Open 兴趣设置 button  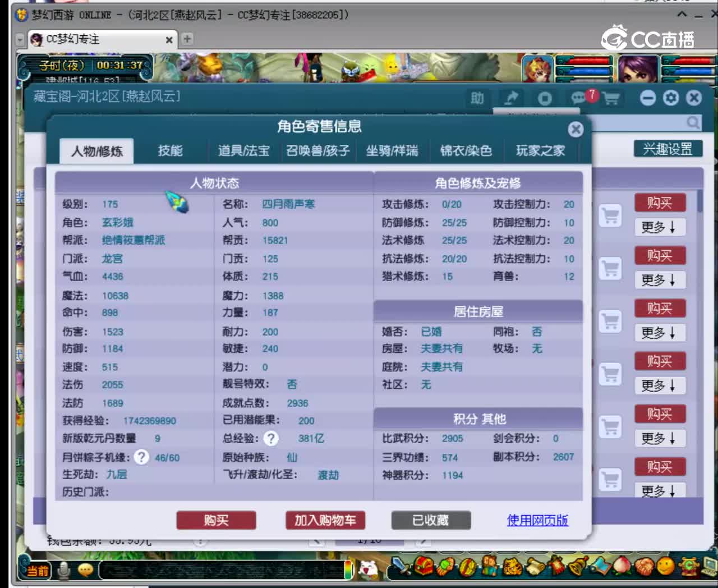[668, 149]
